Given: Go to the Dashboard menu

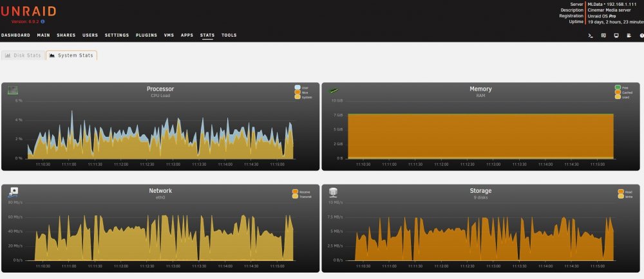Looking at the screenshot, I should click(15, 35).
